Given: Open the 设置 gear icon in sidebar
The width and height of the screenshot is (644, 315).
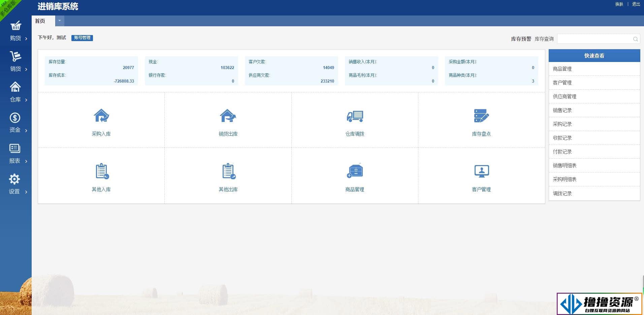Looking at the screenshot, I should tap(14, 179).
